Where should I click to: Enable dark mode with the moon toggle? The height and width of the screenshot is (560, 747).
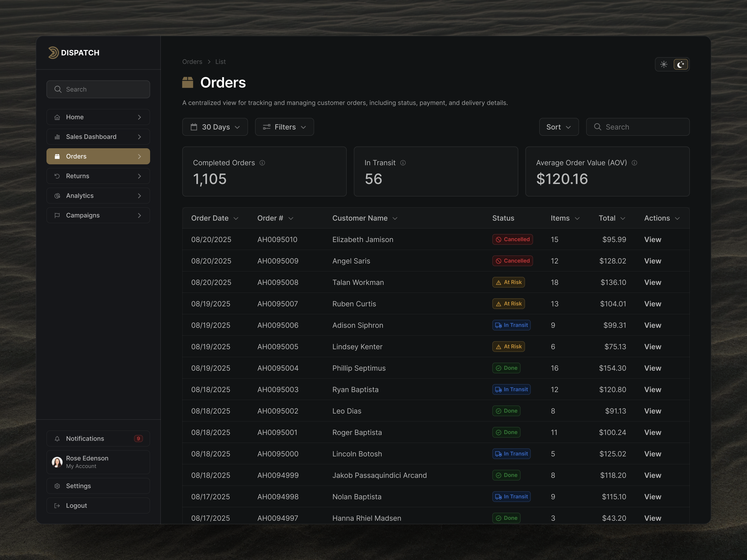[x=681, y=64]
